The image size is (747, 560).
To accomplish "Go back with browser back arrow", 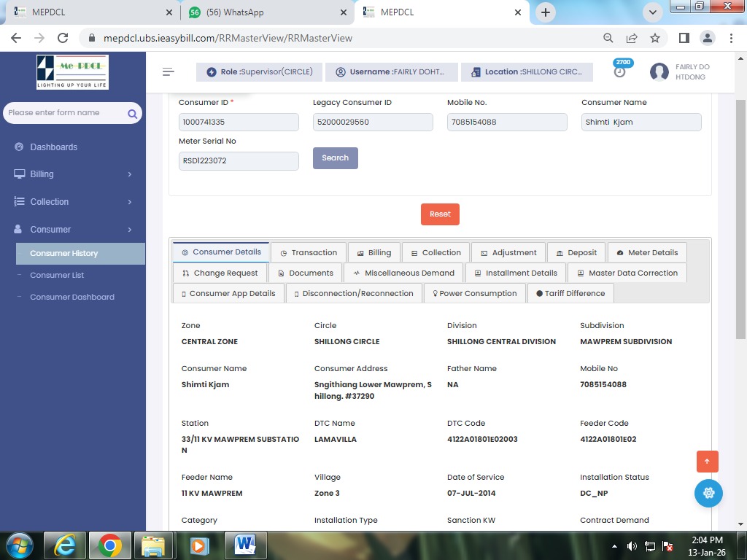I will coord(16,38).
